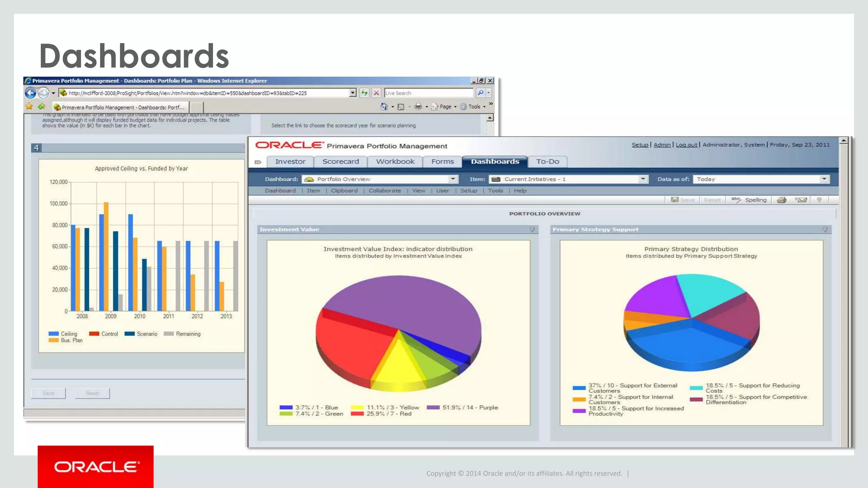The image size is (868, 488).
Task: Click the Reset button in the back window
Action: (x=92, y=393)
